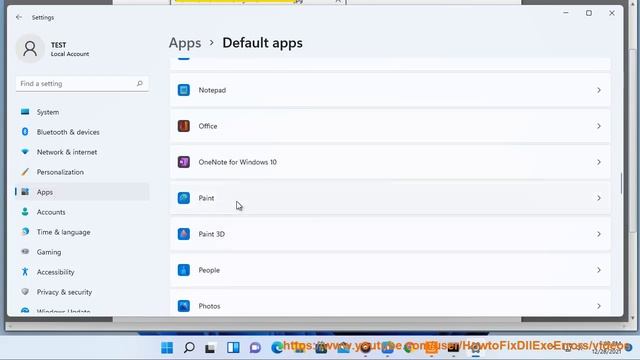The height and width of the screenshot is (360, 640).
Task: Click the Find a setting search box
Action: [x=82, y=84]
